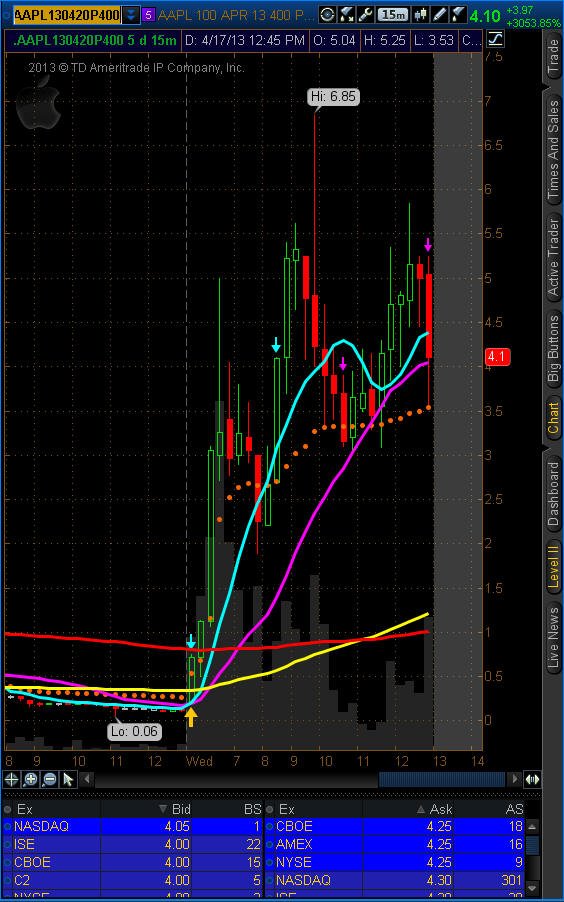Open the Active Trader tab
The width and height of the screenshot is (564, 902).
pos(553,258)
